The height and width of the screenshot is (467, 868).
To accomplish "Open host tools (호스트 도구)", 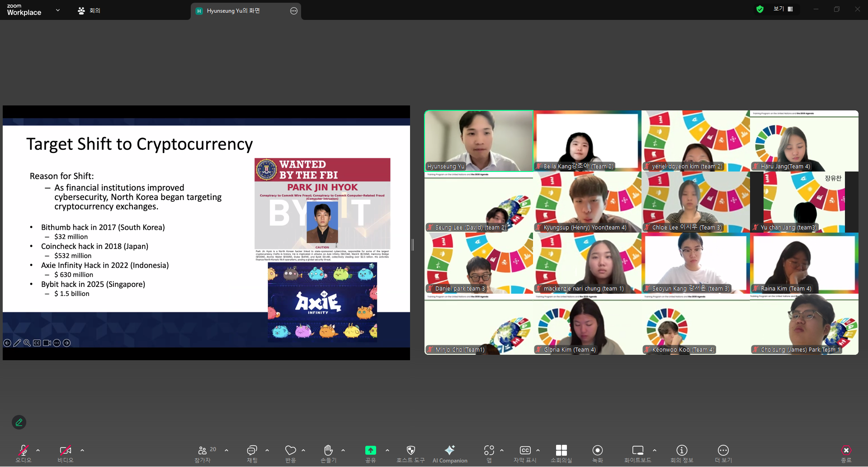I will pyautogui.click(x=410, y=454).
